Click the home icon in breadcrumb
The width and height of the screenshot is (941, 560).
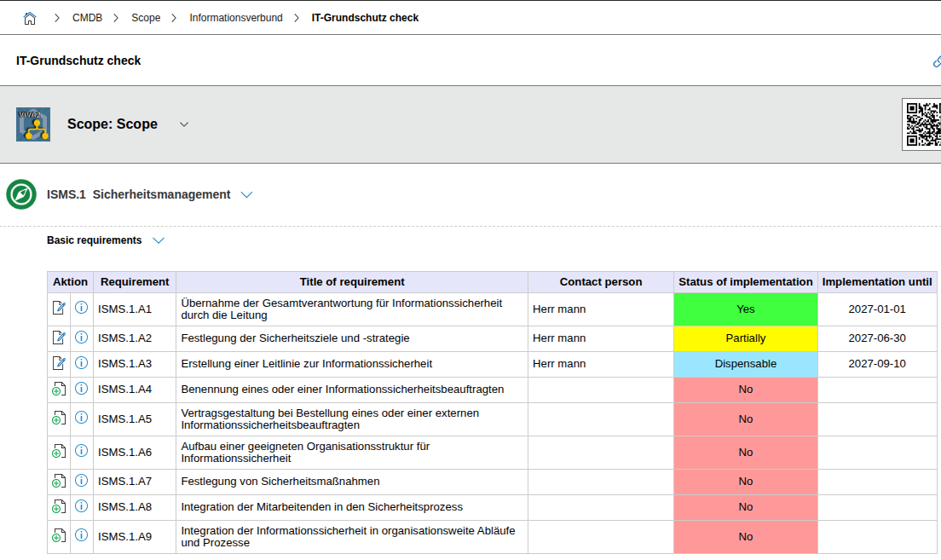point(30,18)
